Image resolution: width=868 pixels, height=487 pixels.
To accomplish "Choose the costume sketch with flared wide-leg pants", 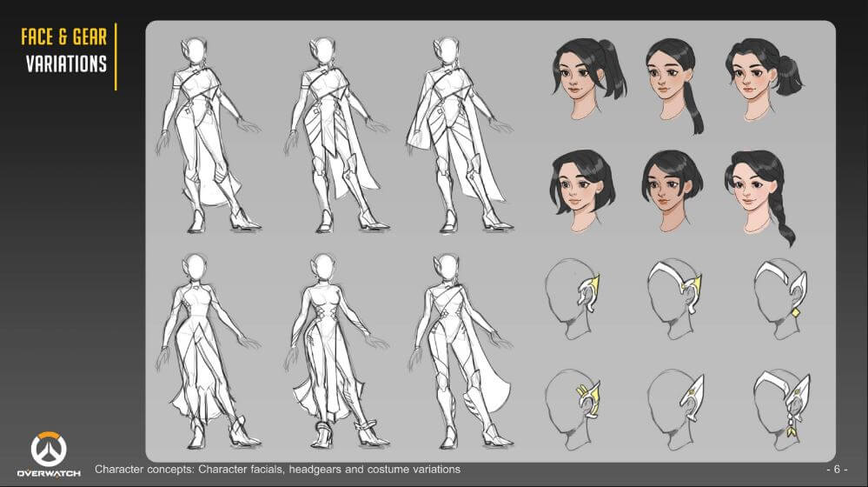I will [x=208, y=352].
